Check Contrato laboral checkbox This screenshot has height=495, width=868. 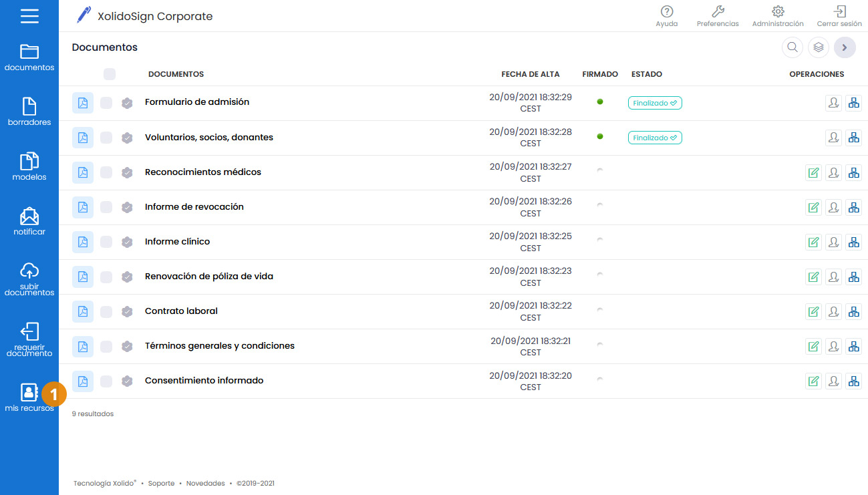pyautogui.click(x=106, y=311)
